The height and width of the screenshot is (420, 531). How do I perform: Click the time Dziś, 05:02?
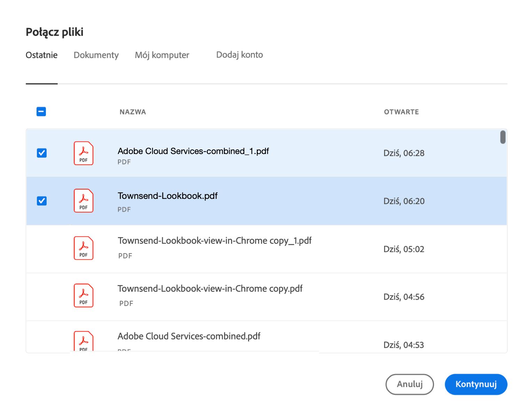pyautogui.click(x=404, y=249)
